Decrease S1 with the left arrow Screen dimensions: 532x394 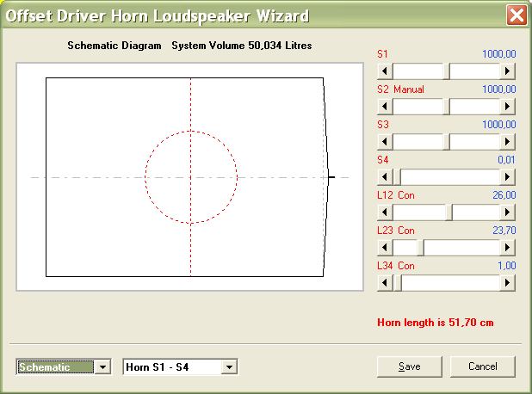tap(385, 71)
